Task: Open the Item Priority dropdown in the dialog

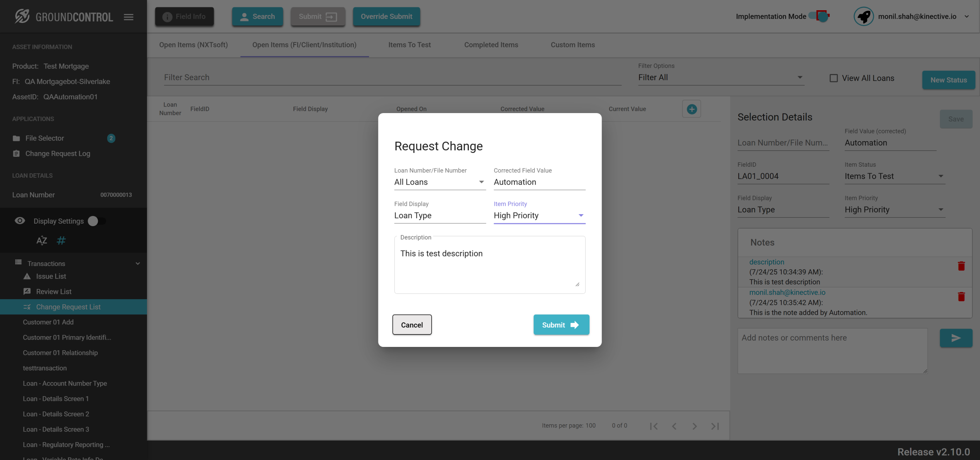Action: coord(539,216)
